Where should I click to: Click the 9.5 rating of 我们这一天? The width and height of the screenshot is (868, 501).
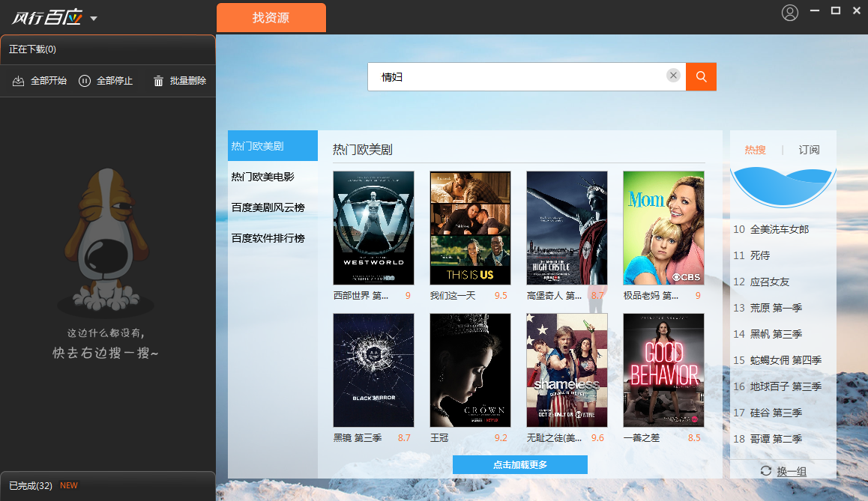[501, 296]
